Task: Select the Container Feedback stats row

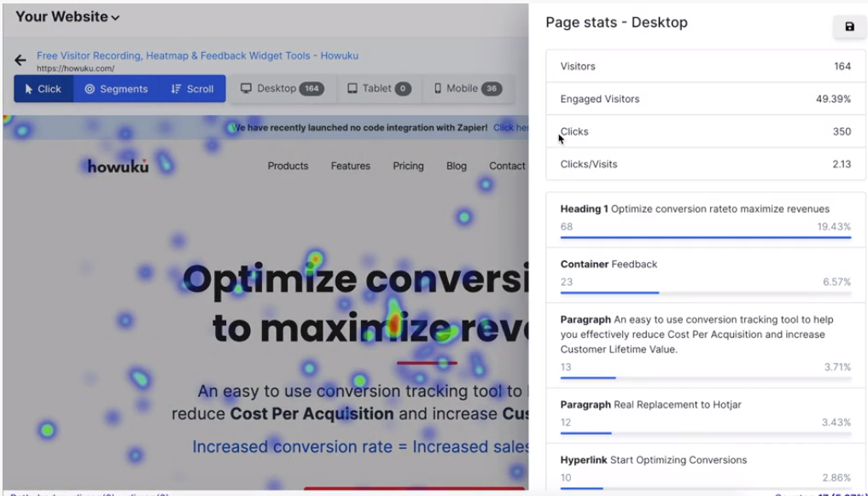Action: (705, 273)
